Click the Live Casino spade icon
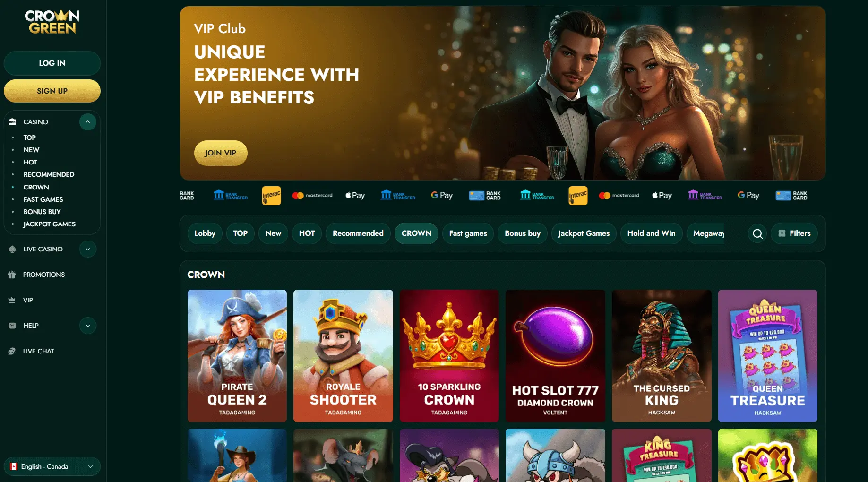 pos(12,249)
